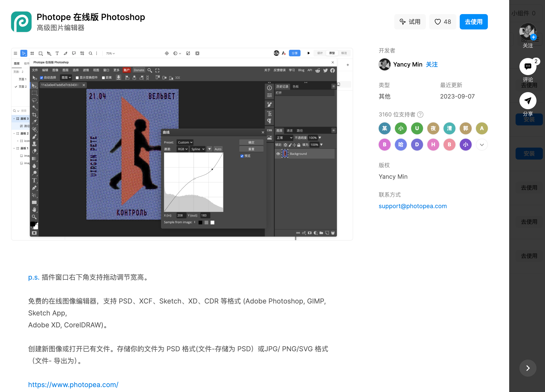Select the Clone Stamp tool

pos(34,144)
